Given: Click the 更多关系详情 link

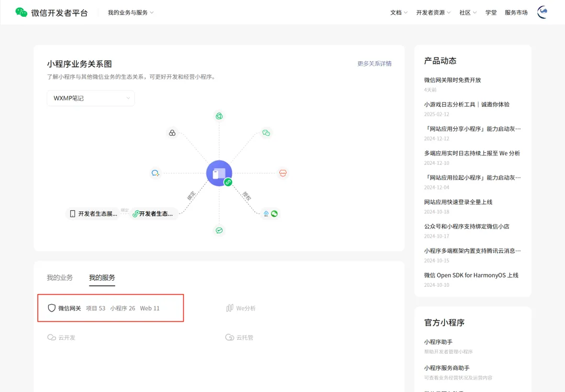Looking at the screenshot, I should click(375, 63).
